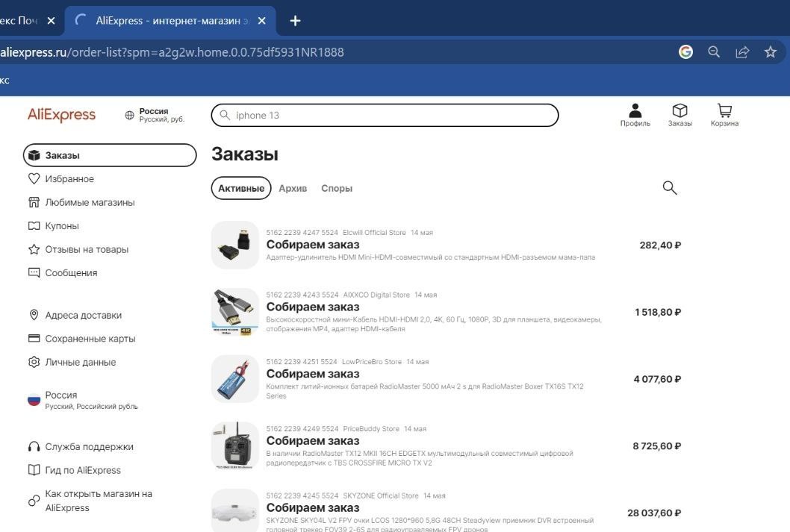This screenshot has width=790, height=532.
Task: Open the SKYZONE goggles order thumbnail
Action: [x=234, y=510]
